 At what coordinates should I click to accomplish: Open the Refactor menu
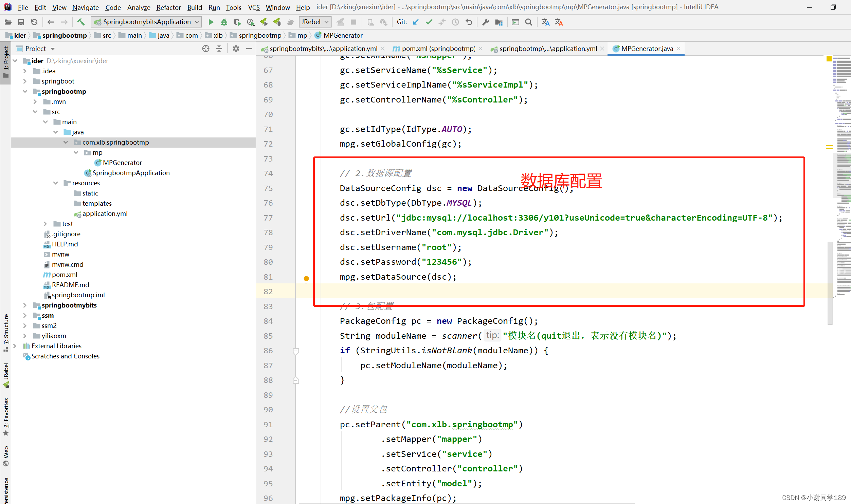click(x=168, y=7)
